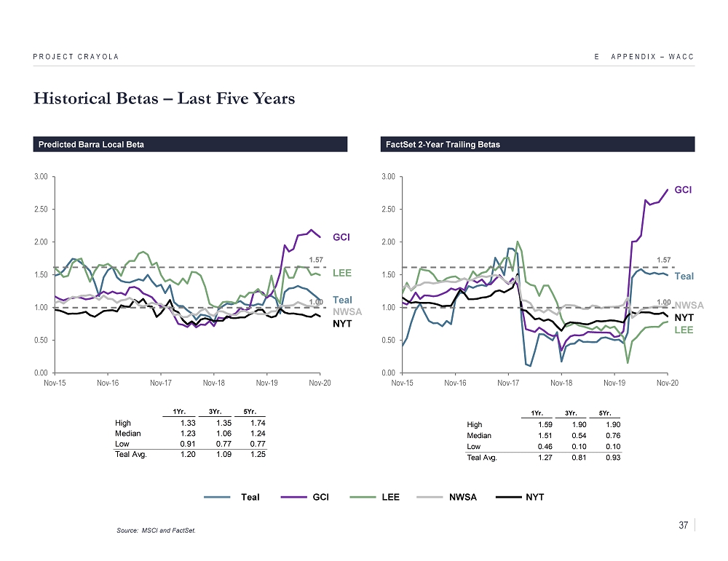Select the 1.57 reference line label in Barra chart

315,259
